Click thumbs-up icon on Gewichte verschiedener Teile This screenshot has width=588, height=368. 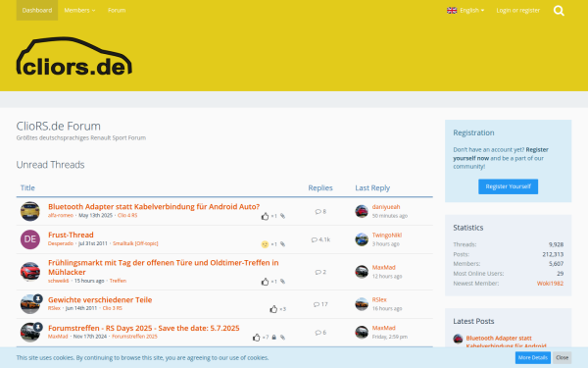point(273,309)
